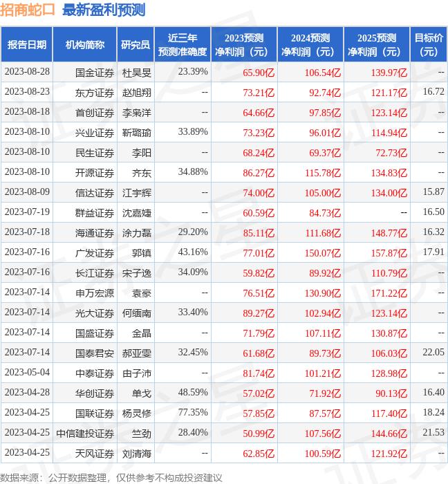Select the 报告日期 column header
This screenshot has width=448, height=484.
coord(27,45)
